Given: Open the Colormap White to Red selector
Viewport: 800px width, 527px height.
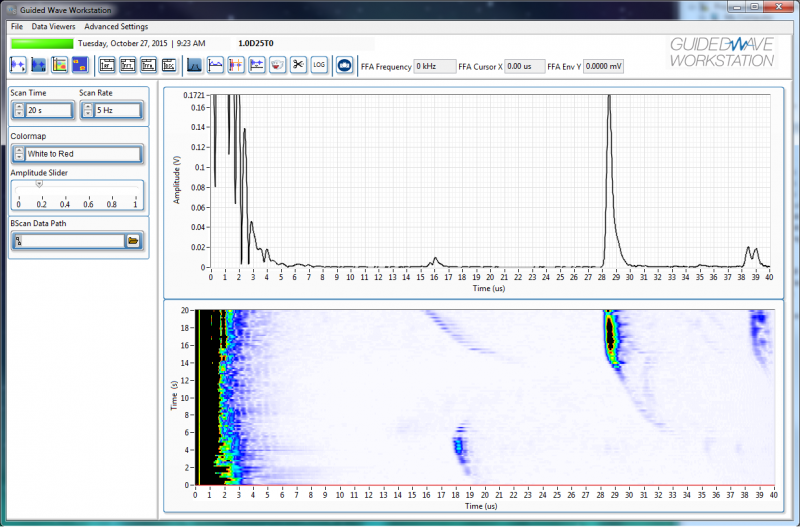Looking at the screenshot, I should [x=82, y=154].
